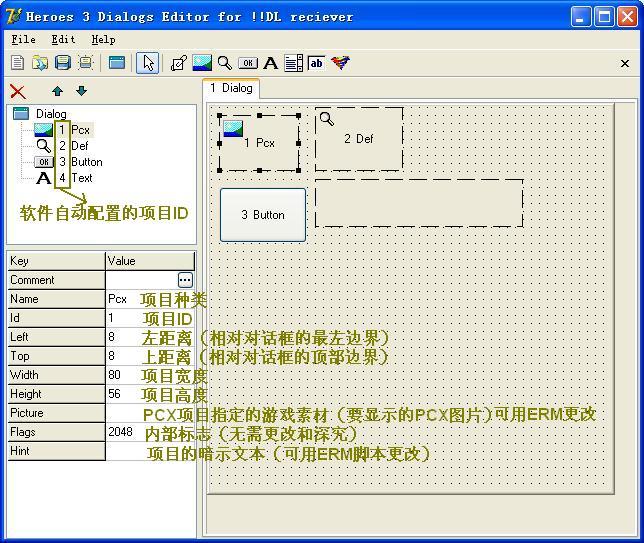The height and width of the screenshot is (543, 644).
Task: Click the red X delete item icon
Action: pos(18,92)
